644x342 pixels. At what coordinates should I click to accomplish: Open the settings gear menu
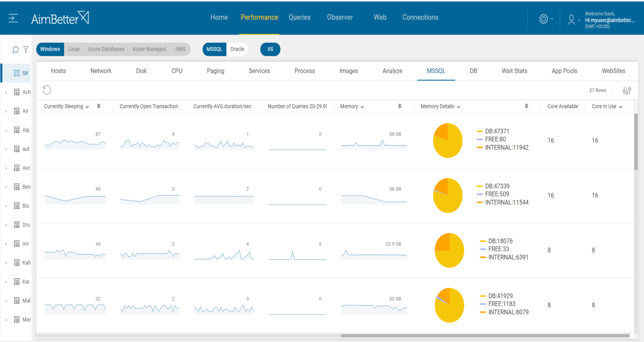[543, 19]
